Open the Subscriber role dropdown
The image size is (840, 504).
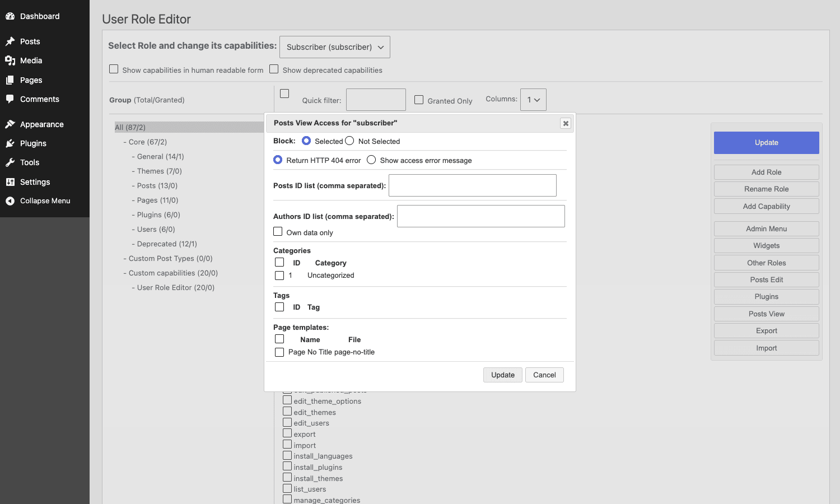tap(335, 47)
